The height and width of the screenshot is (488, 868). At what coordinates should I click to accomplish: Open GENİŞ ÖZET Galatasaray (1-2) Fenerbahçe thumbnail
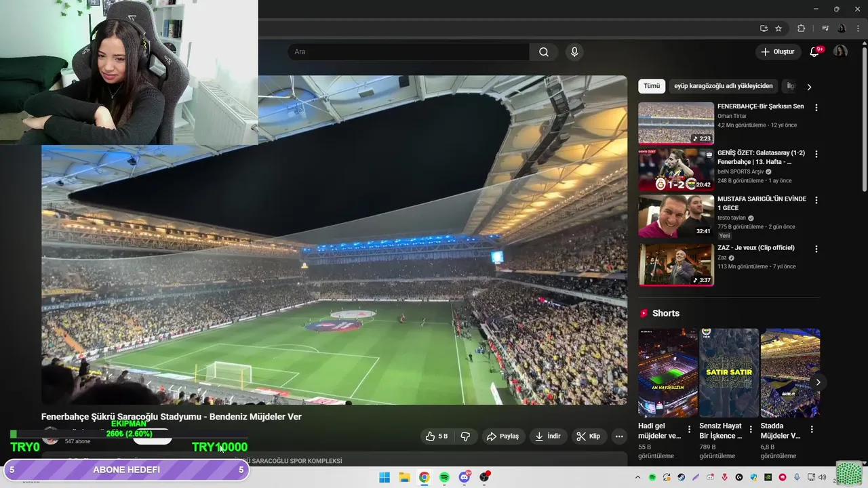click(676, 170)
